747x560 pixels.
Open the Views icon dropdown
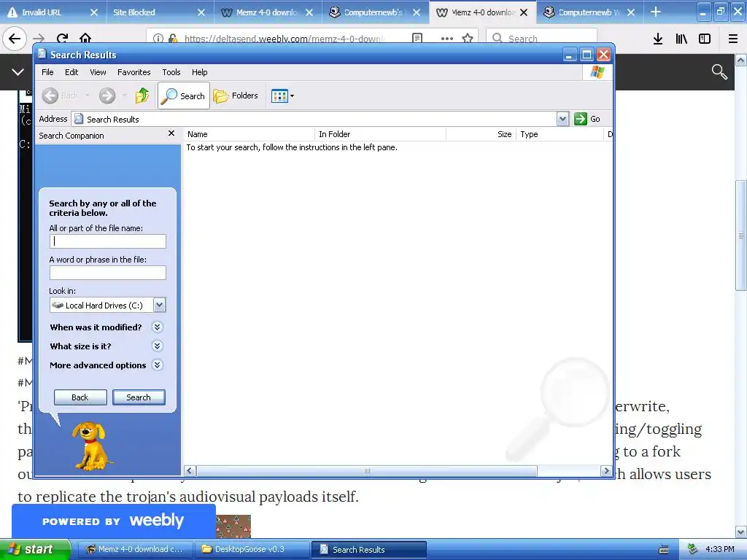coord(282,96)
